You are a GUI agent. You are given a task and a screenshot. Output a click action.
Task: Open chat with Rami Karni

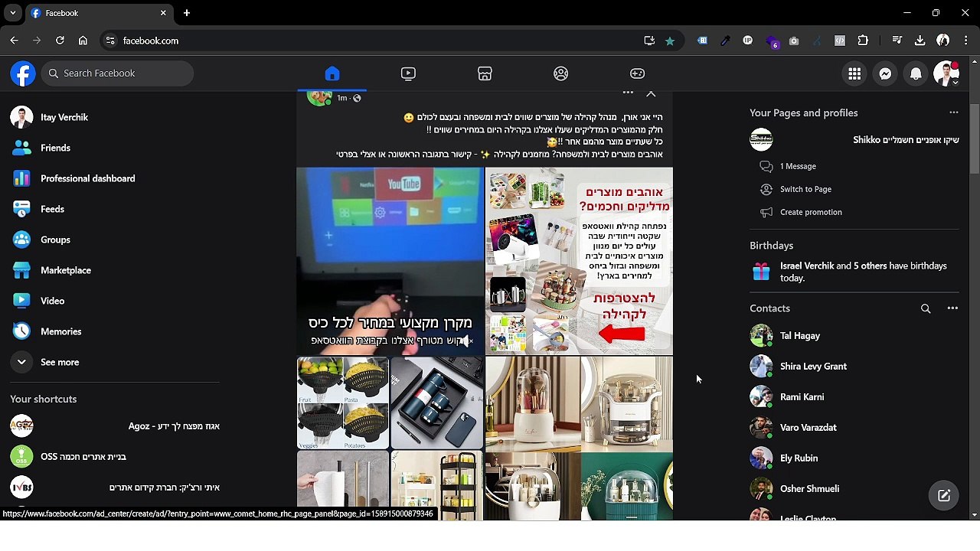click(854, 397)
